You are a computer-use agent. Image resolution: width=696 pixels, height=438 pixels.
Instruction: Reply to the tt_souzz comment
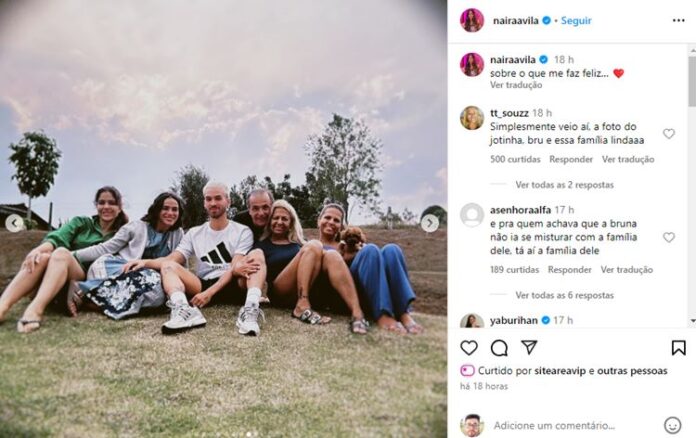tap(571, 159)
